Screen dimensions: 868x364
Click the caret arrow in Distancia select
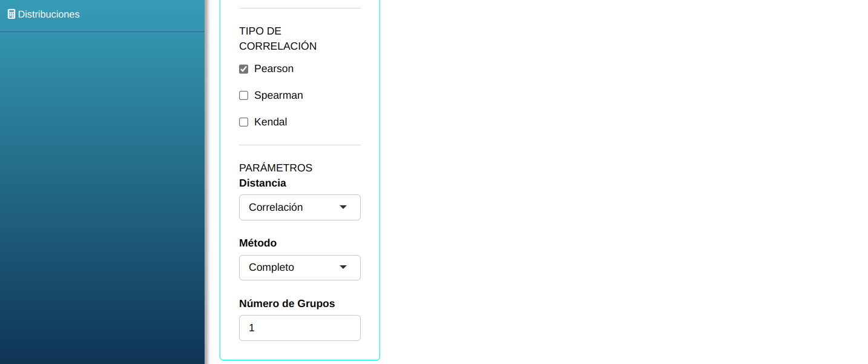click(x=343, y=207)
